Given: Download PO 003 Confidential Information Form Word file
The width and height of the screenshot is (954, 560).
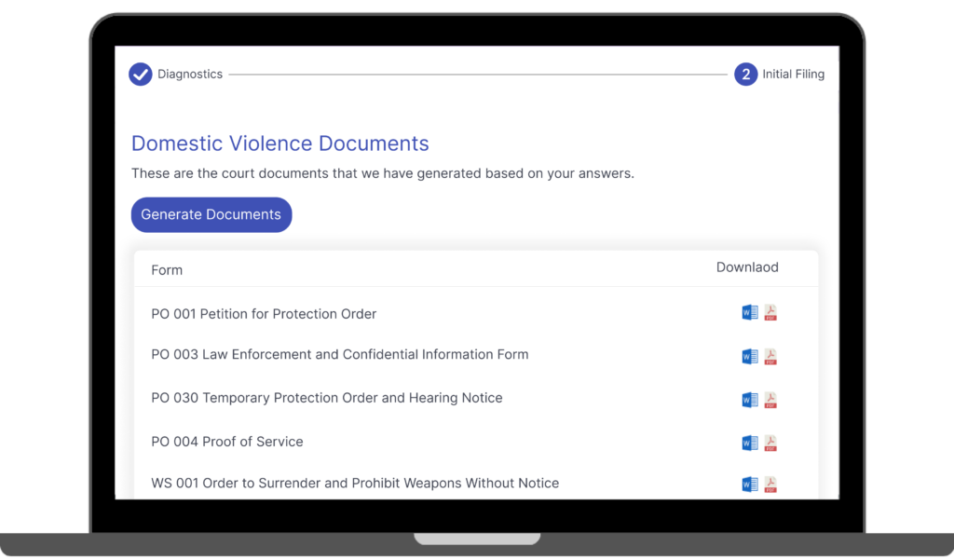Looking at the screenshot, I should 749,355.
